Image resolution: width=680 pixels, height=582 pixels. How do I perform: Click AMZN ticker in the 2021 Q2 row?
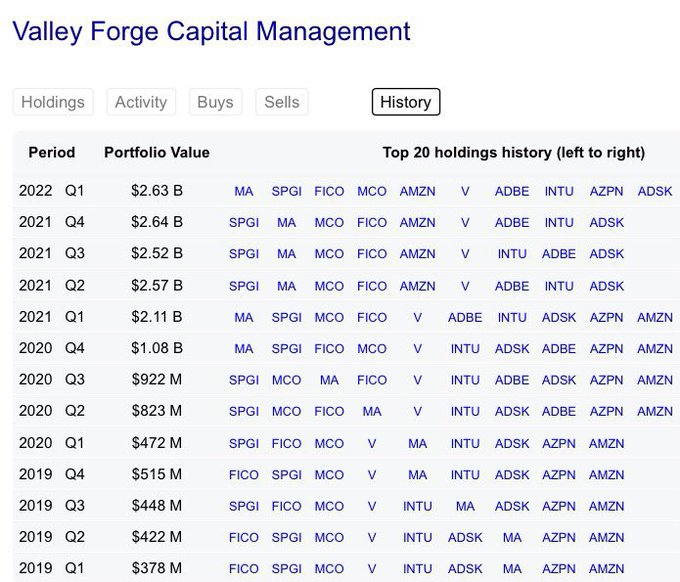pyautogui.click(x=417, y=286)
